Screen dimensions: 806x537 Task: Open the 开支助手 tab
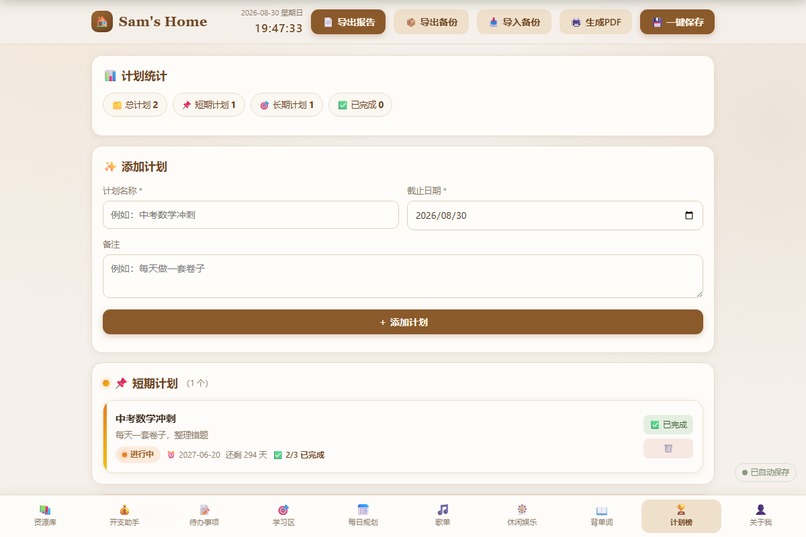coord(124,515)
